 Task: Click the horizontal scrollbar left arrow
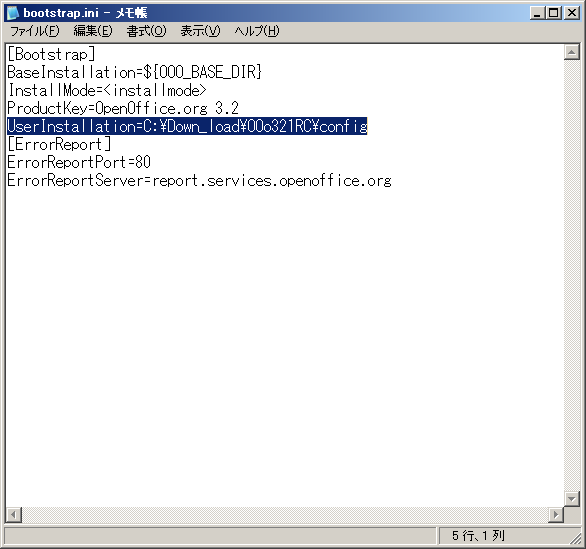(x=13, y=515)
